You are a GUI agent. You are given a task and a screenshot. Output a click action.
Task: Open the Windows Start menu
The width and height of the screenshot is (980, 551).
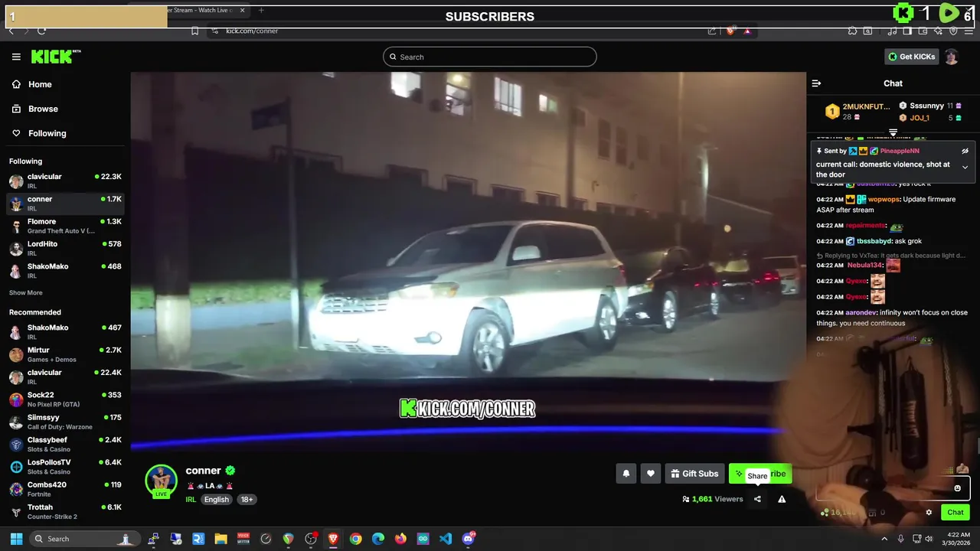(16, 539)
